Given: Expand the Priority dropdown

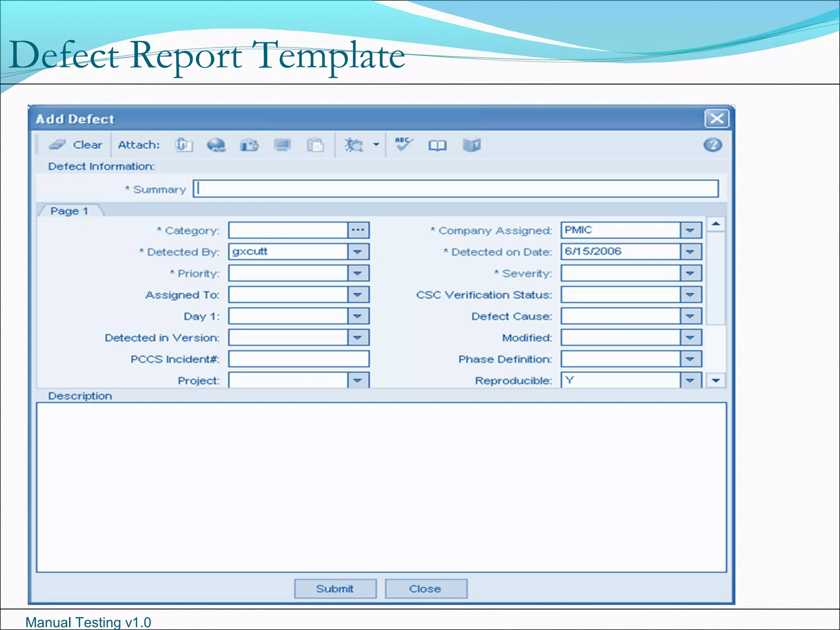Looking at the screenshot, I should tap(358, 273).
